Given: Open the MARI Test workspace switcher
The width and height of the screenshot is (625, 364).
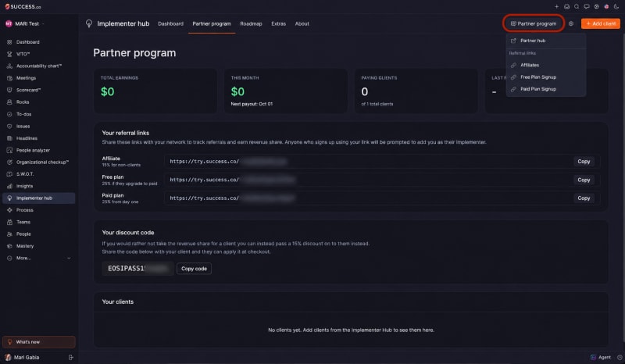Looking at the screenshot, I should 25,23.
